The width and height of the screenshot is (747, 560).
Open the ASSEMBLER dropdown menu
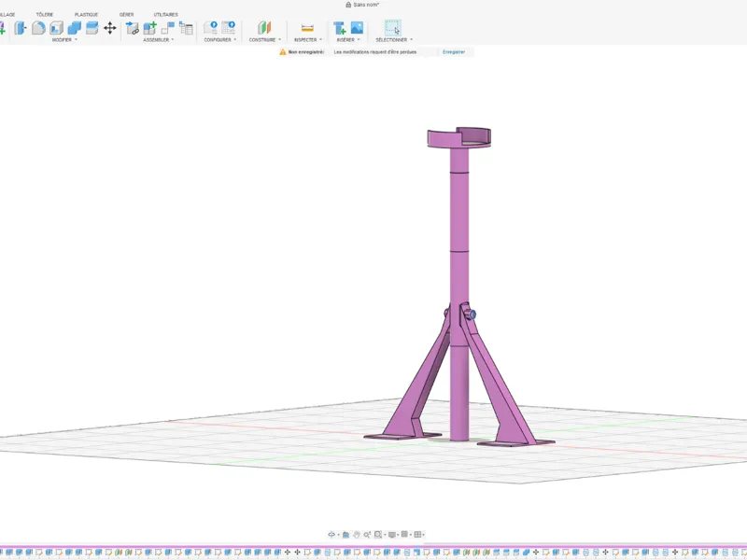158,40
